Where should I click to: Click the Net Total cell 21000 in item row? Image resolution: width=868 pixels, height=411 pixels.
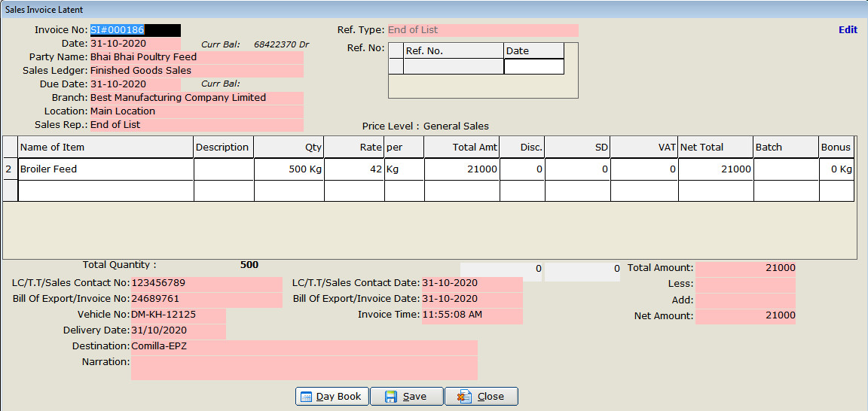[716, 169]
